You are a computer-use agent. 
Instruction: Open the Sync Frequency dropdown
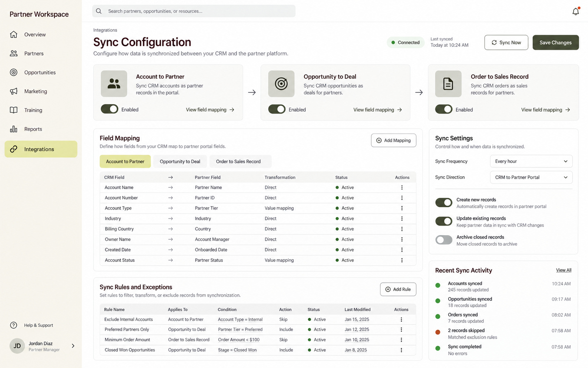coord(531,161)
